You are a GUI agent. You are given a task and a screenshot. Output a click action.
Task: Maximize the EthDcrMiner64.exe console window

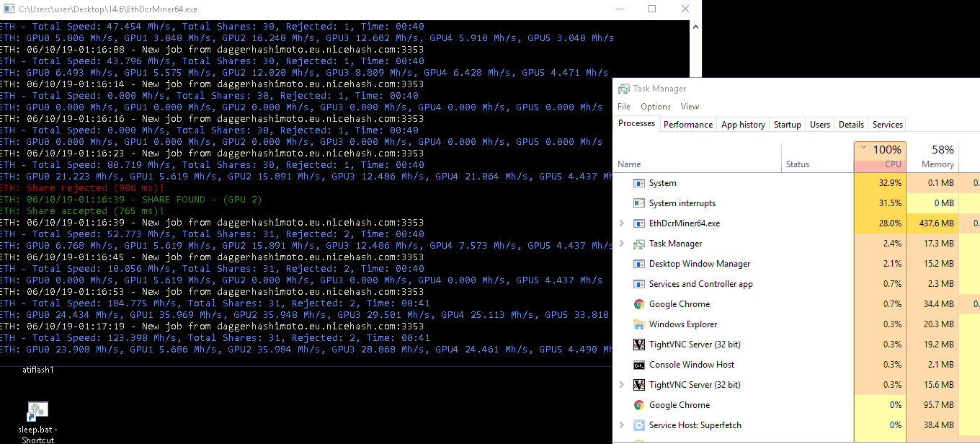click(x=652, y=9)
